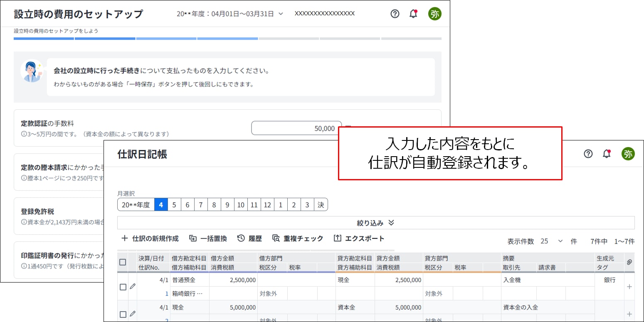Open notifications bell in setup window
644x322 pixels.
(413, 14)
